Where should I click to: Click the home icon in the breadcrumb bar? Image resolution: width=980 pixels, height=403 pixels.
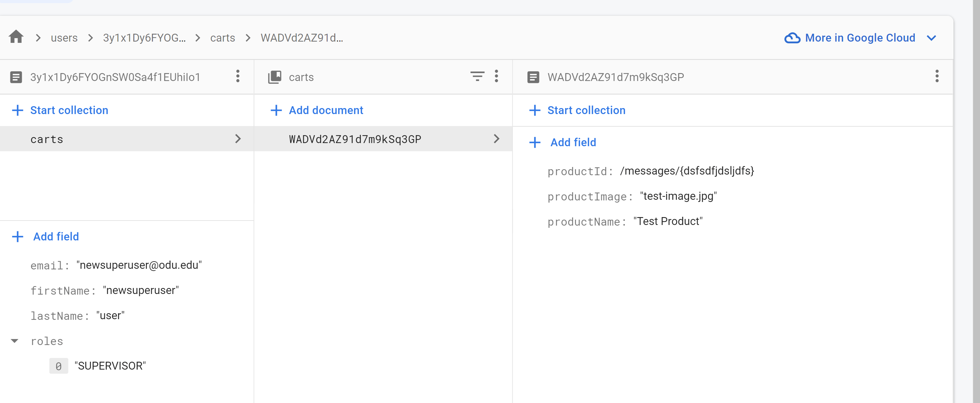pyautogui.click(x=16, y=37)
